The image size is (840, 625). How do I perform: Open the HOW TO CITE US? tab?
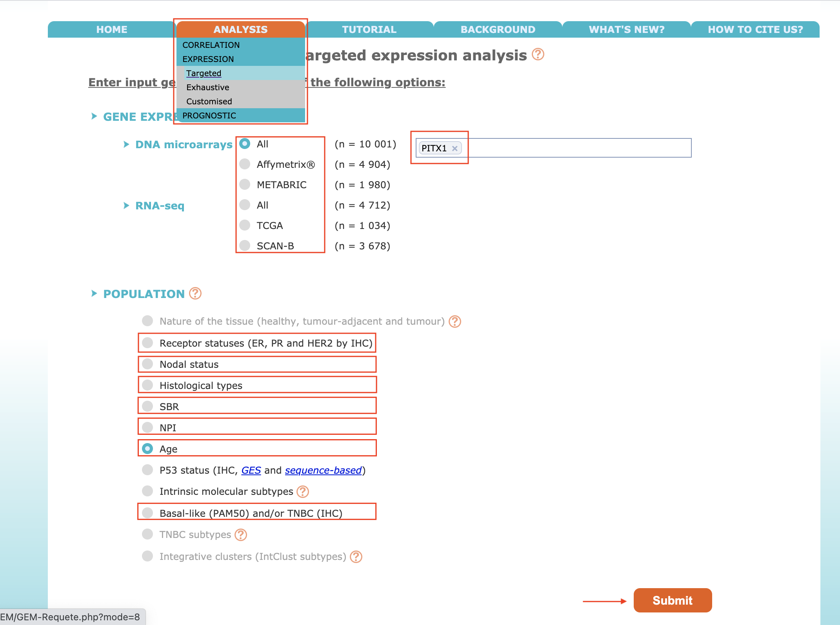(755, 29)
